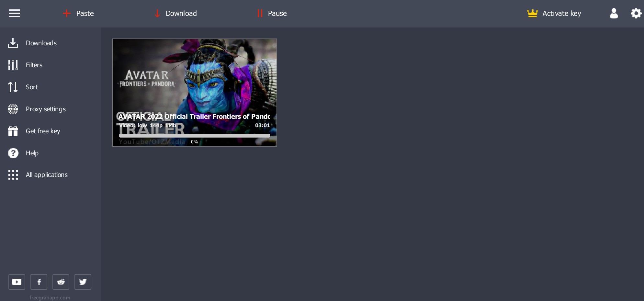644x301 pixels.
Task: Click the Downloads tray icon
Action: point(13,43)
